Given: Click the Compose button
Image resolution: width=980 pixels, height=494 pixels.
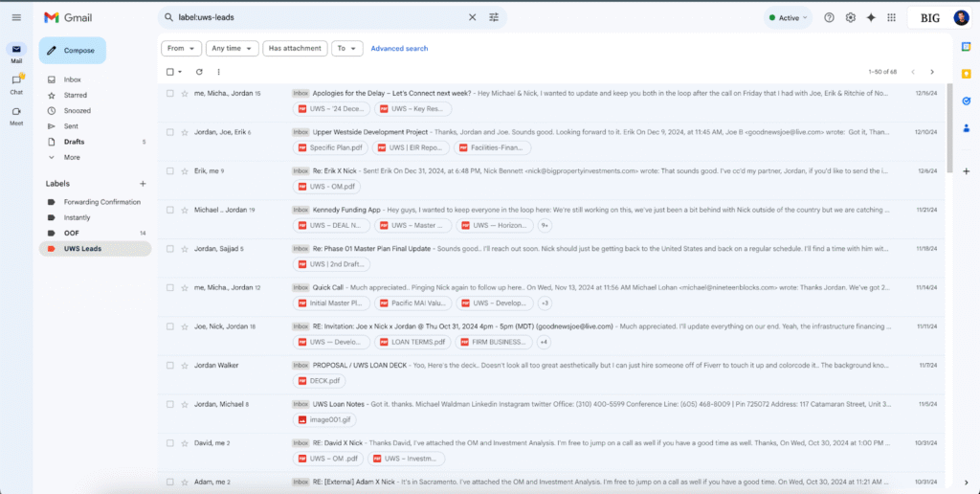Looking at the screenshot, I should pyautogui.click(x=73, y=50).
